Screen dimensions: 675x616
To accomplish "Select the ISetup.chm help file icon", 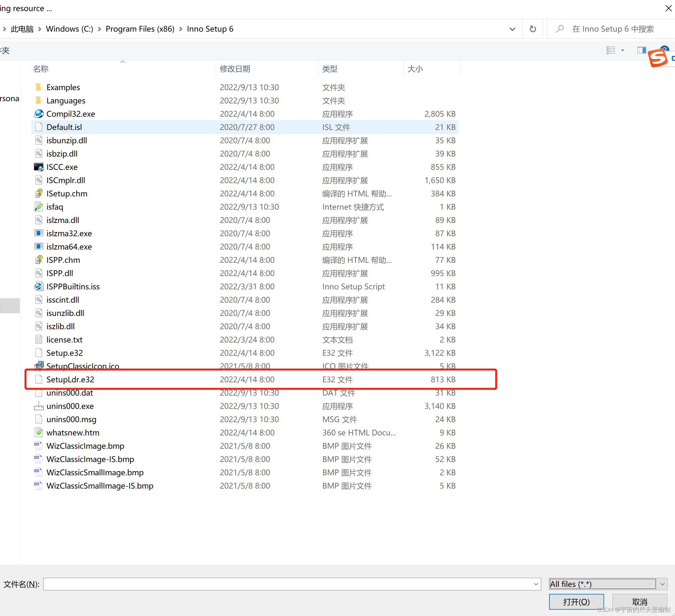I will 39,194.
